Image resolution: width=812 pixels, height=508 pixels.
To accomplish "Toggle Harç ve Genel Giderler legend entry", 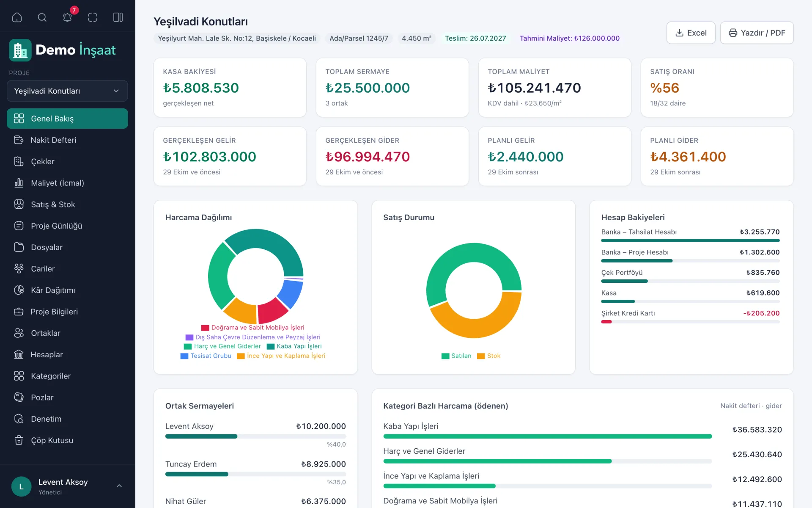I will 222,346.
